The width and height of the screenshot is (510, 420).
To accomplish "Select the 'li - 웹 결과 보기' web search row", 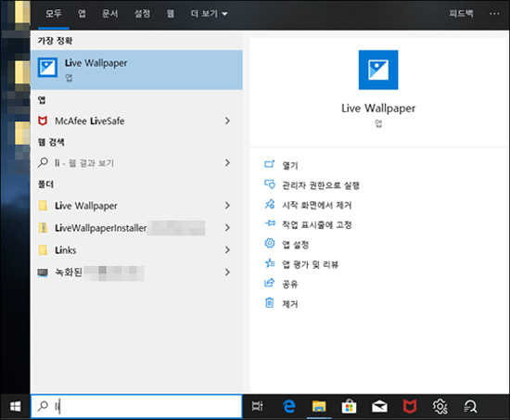I will click(x=136, y=162).
